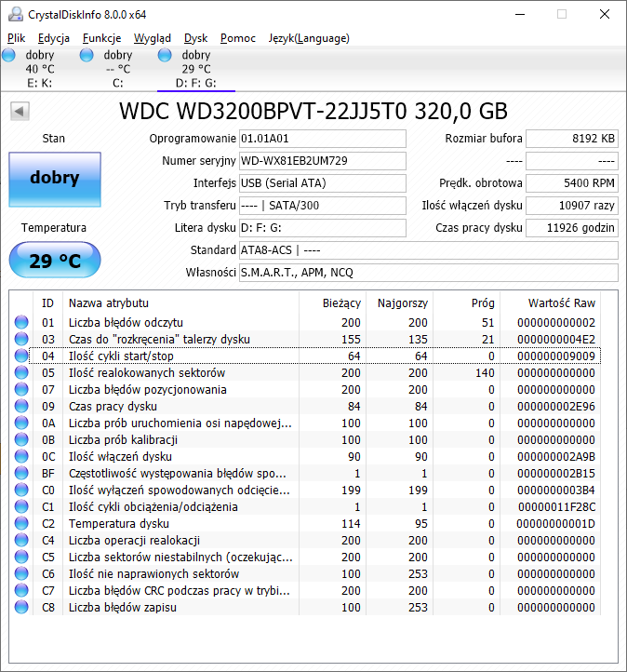Click status orb for attribute C2
Image resolution: width=627 pixels, height=672 pixels.
[21, 523]
